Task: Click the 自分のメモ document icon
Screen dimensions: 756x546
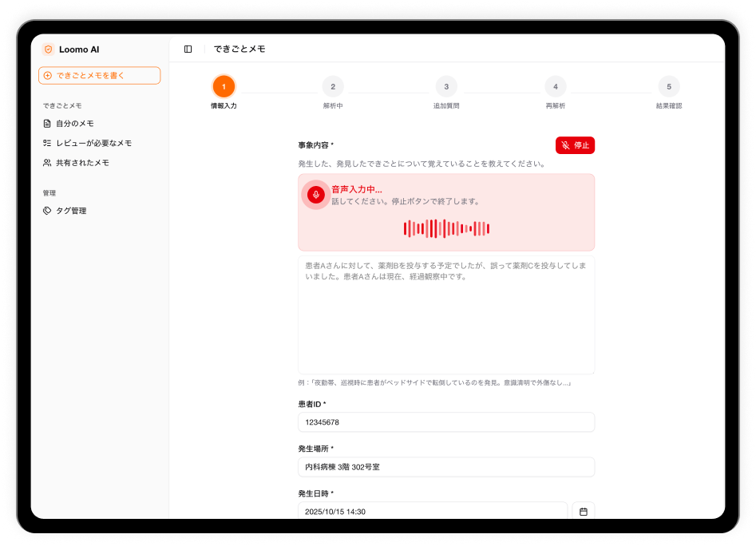Action: click(47, 124)
